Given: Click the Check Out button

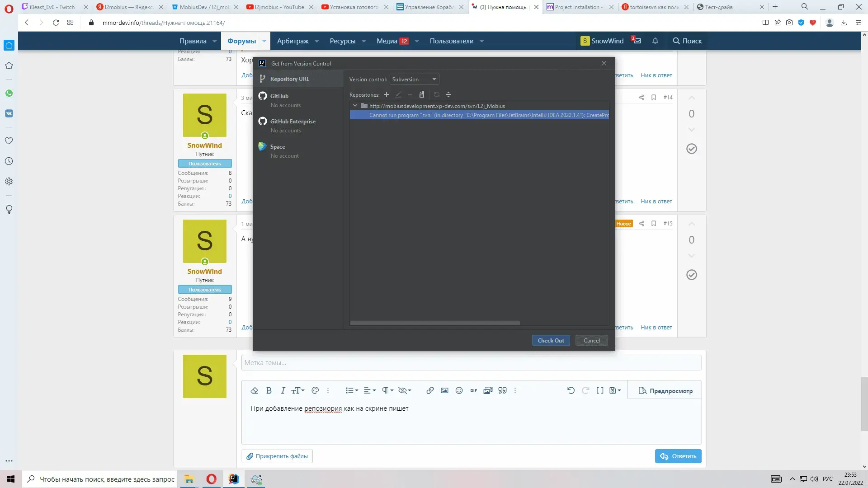Looking at the screenshot, I should [551, 341].
